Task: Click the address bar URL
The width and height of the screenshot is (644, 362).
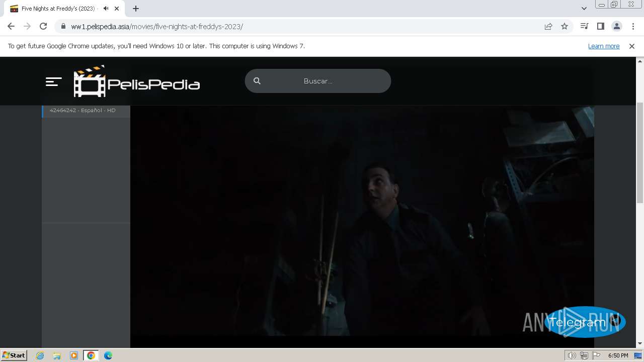Action: (157, 27)
